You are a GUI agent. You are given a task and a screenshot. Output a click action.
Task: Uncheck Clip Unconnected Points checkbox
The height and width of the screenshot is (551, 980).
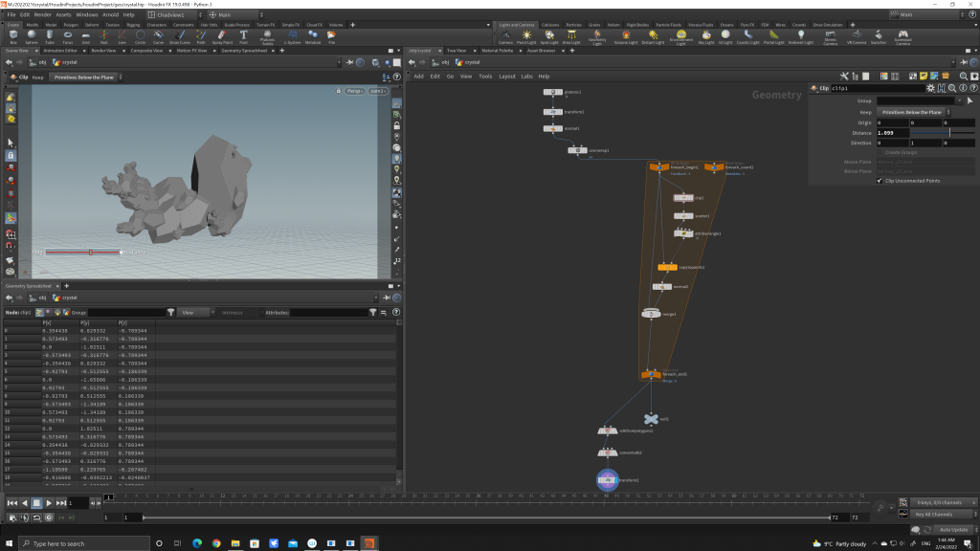[x=880, y=180]
